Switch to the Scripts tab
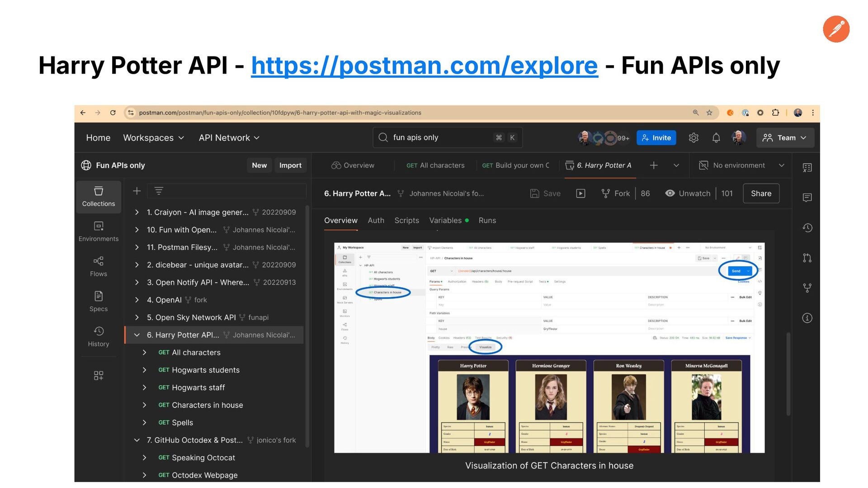 click(x=406, y=221)
